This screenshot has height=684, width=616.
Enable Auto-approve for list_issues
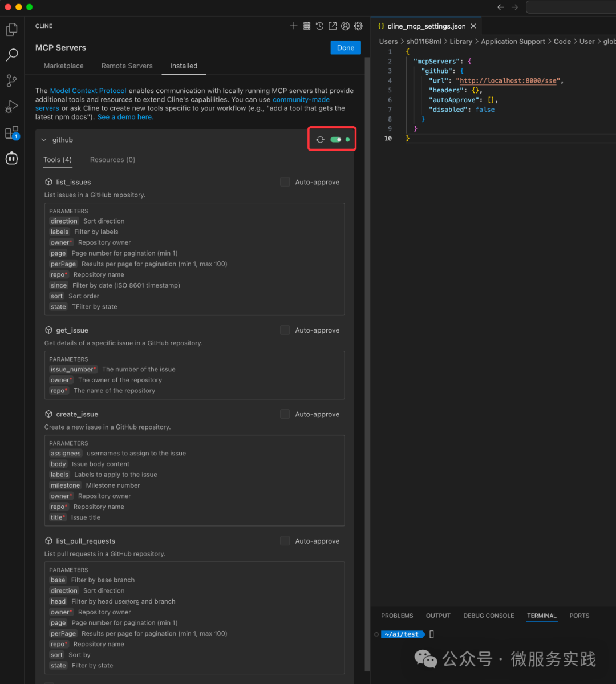pos(285,182)
